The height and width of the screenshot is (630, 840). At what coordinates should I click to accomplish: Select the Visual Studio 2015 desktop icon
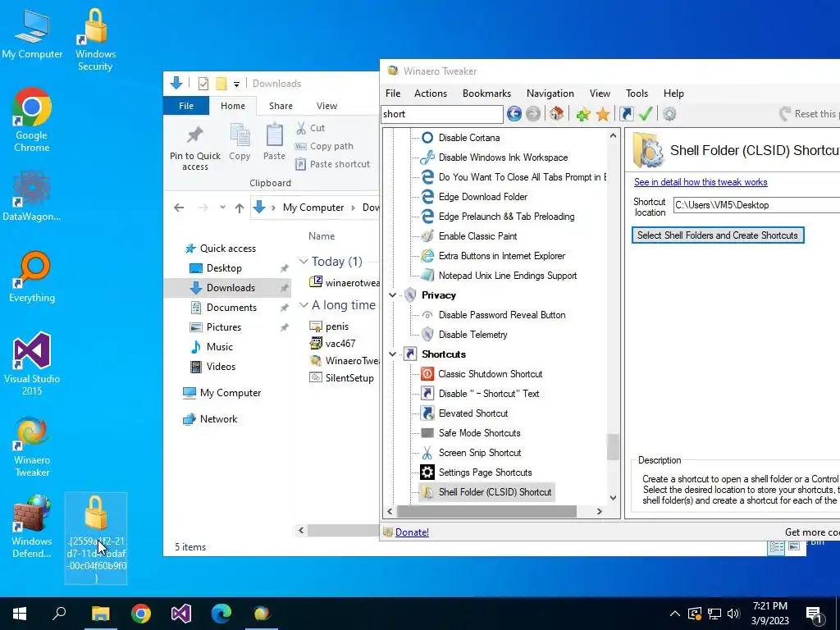click(x=32, y=364)
